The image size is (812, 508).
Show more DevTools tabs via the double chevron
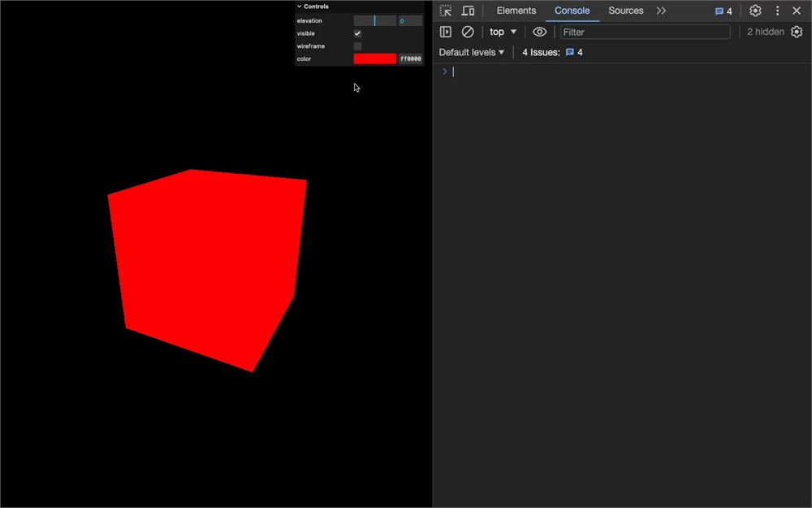(661, 11)
